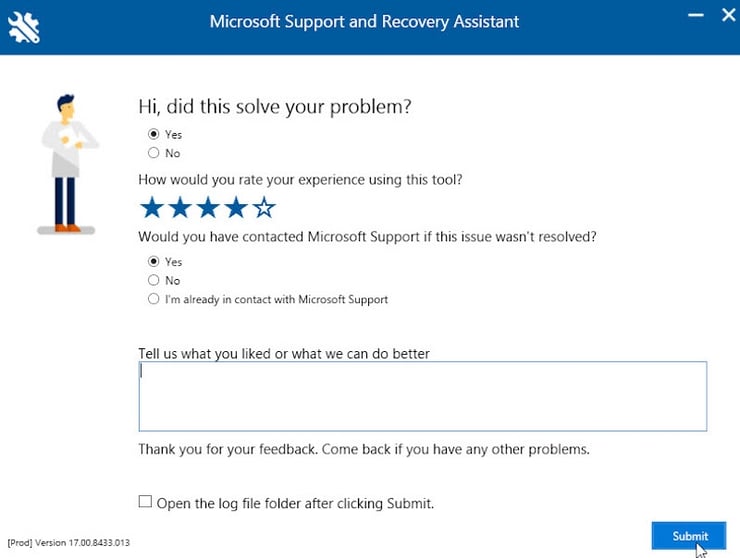Select the second rating star
Viewport: 740px width, 558px height.
click(180, 208)
